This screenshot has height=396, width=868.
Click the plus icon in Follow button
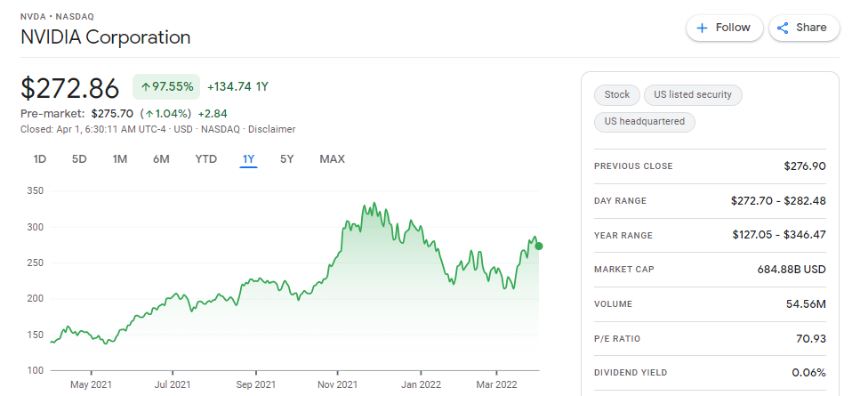tap(702, 28)
